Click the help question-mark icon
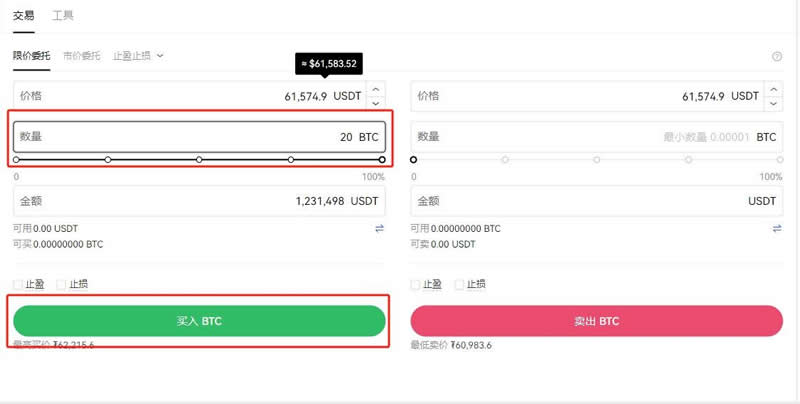Image resolution: width=800 pixels, height=404 pixels. click(777, 57)
